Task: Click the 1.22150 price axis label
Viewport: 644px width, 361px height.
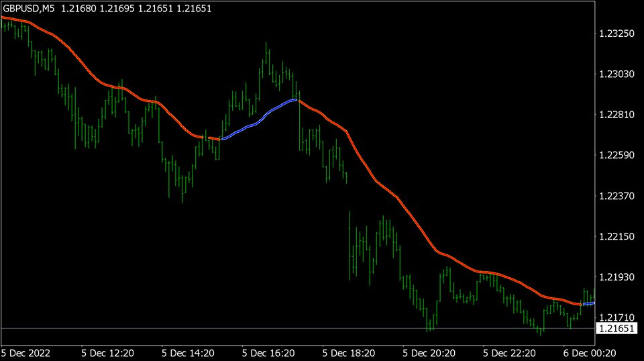Action: (616, 237)
